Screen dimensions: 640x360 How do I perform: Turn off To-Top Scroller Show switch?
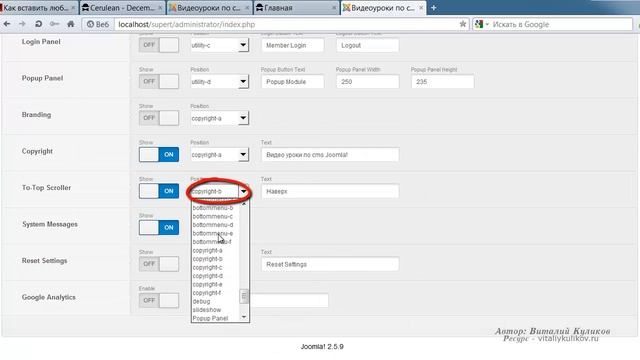[x=159, y=191]
